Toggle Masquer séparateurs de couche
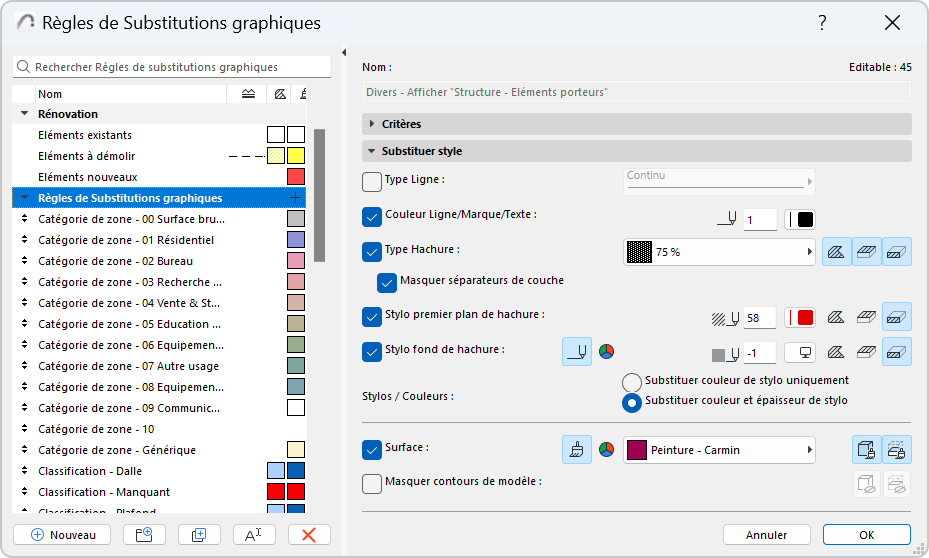Image resolution: width=929 pixels, height=558 pixels. pos(387,283)
